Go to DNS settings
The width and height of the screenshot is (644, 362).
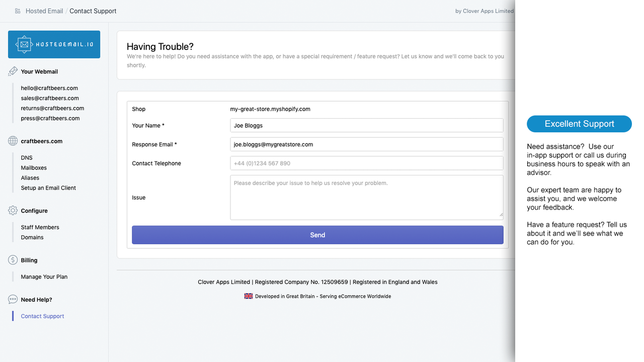click(27, 158)
